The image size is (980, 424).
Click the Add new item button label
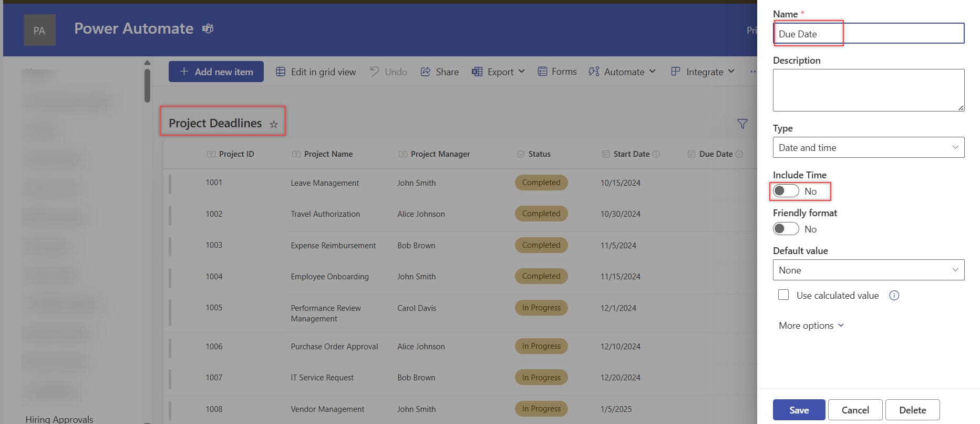tap(224, 72)
